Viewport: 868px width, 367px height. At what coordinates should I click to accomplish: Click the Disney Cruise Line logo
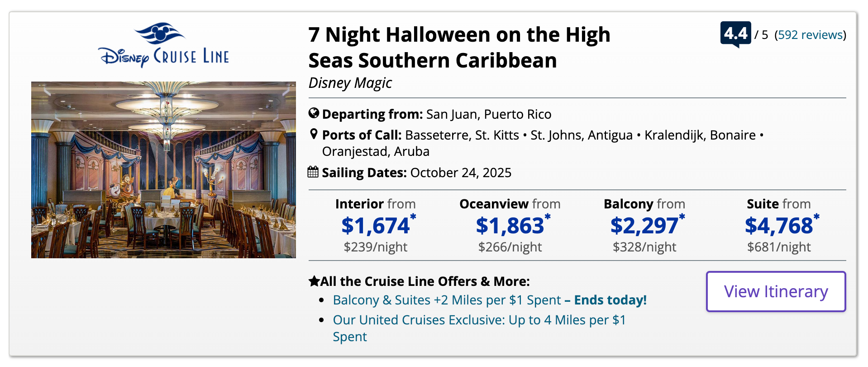point(163,45)
